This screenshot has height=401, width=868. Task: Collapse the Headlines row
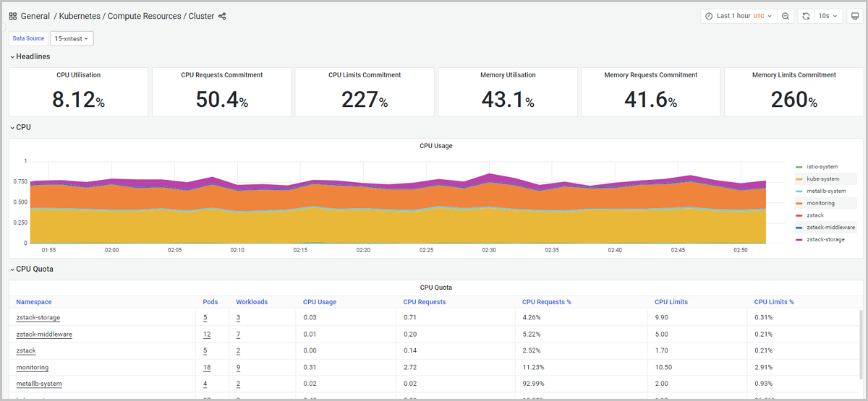click(33, 56)
